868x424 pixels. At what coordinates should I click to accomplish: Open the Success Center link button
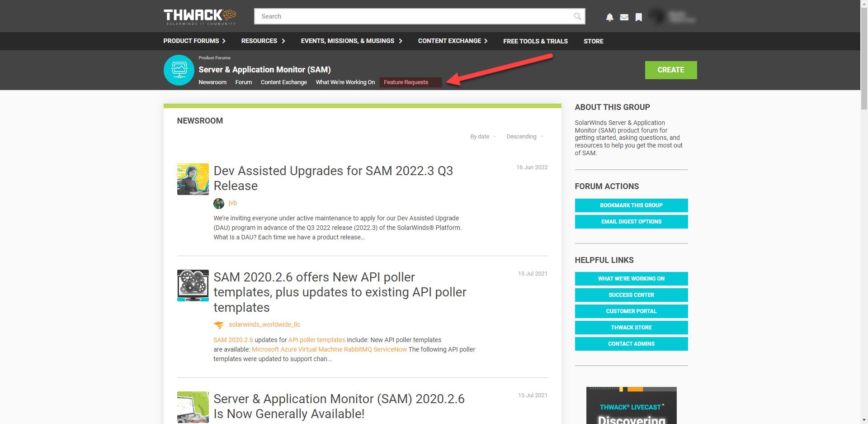pos(631,295)
